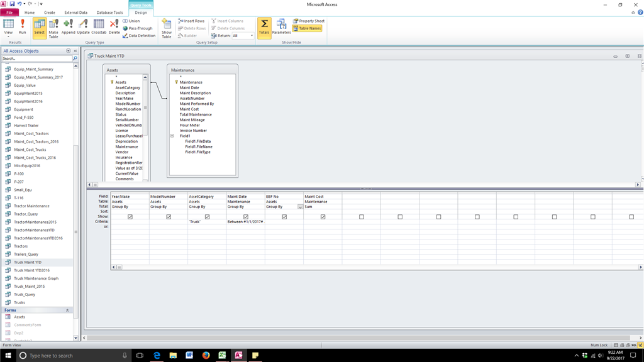Image resolution: width=644 pixels, height=362 pixels.
Task: Open the Truck Maint YTD2016 query
Action: [31, 270]
